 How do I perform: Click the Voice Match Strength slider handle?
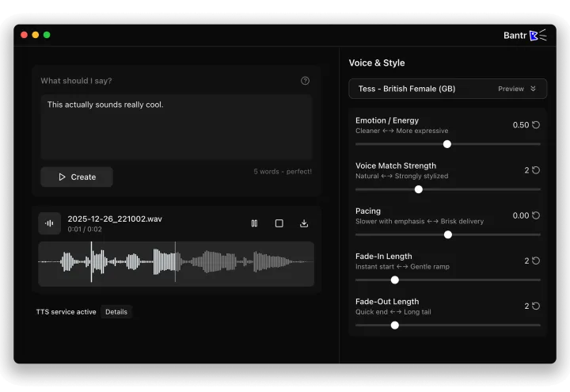pos(419,189)
